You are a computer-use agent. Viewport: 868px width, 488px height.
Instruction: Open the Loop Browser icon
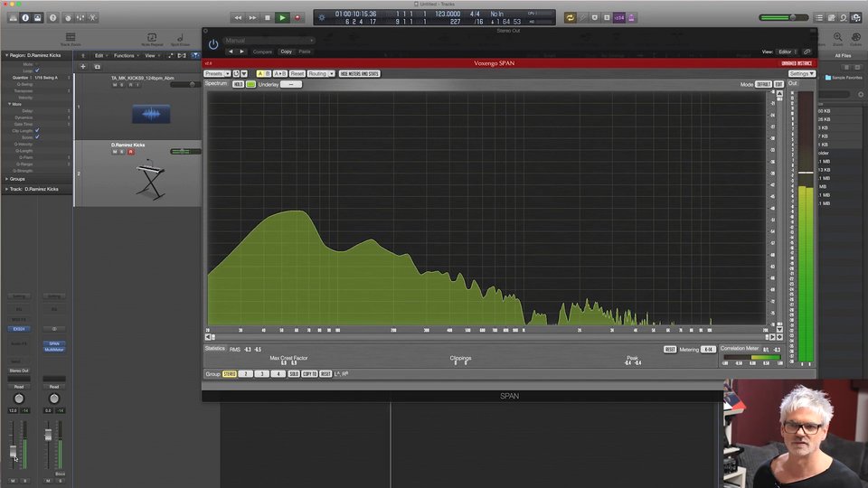[x=844, y=18]
